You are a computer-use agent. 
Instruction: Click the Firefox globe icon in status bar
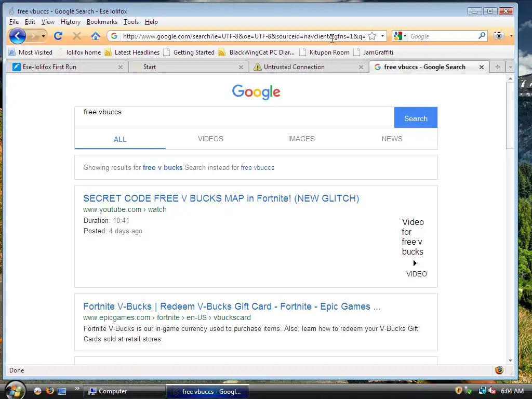tap(499, 370)
